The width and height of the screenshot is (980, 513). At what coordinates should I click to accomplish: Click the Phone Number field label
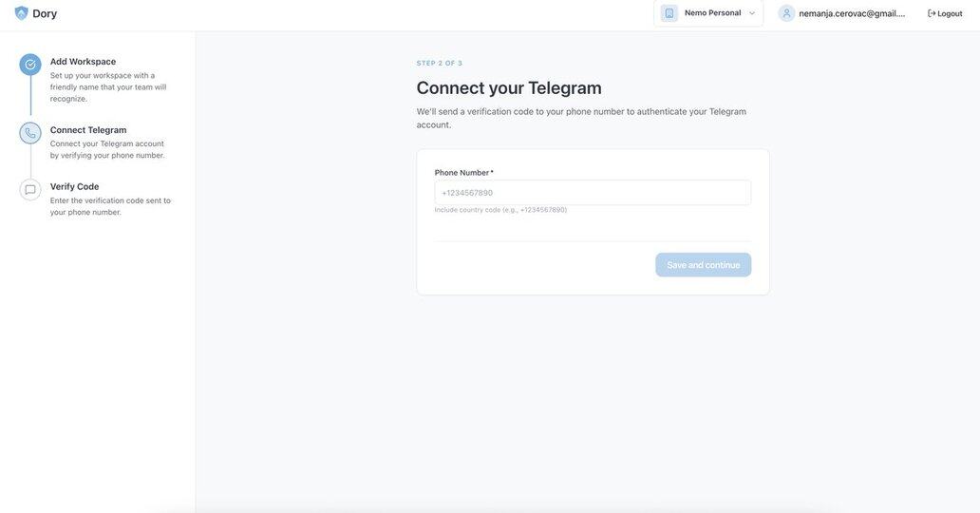(x=463, y=173)
